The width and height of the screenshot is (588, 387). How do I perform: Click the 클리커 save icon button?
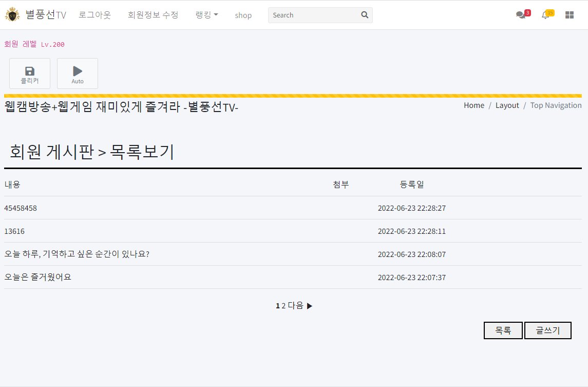click(x=30, y=73)
